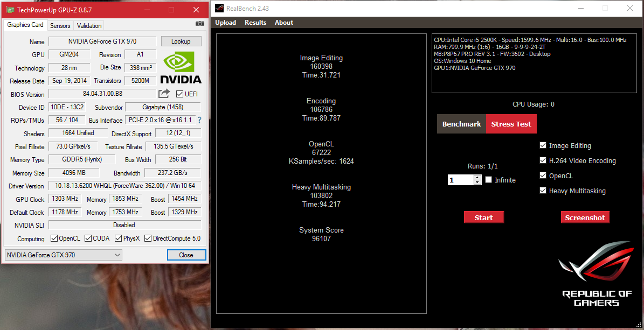Uncheck Heavy Multitasking test
Viewport: 644px width, 330px height.
[x=543, y=191]
